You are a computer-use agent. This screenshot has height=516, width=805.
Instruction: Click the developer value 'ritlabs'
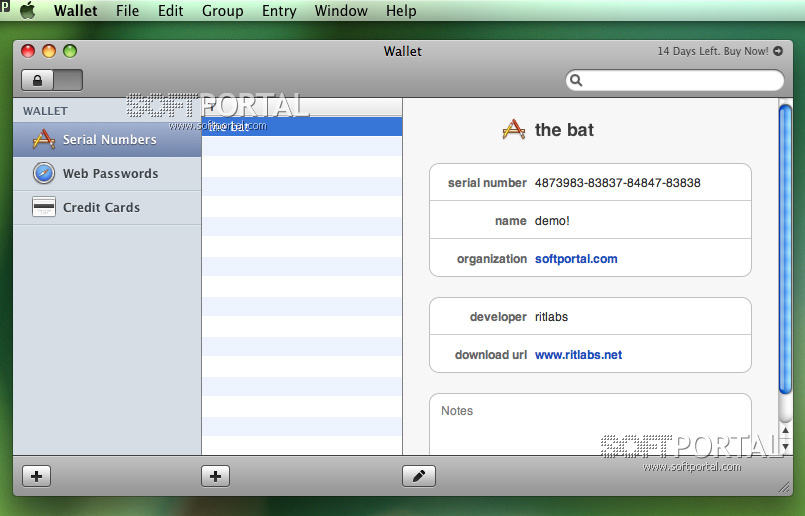[551, 317]
